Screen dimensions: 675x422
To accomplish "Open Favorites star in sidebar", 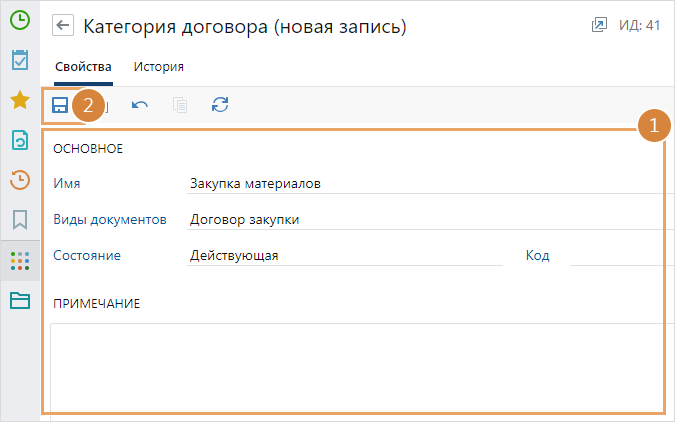I will (x=19, y=99).
